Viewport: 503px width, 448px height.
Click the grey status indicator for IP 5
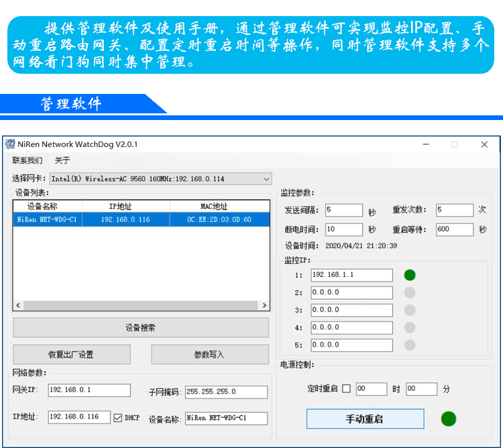(x=410, y=345)
